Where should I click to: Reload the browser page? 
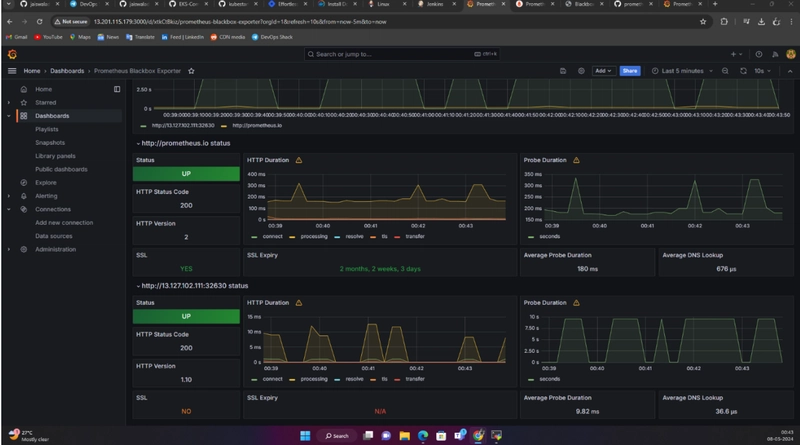click(39, 21)
